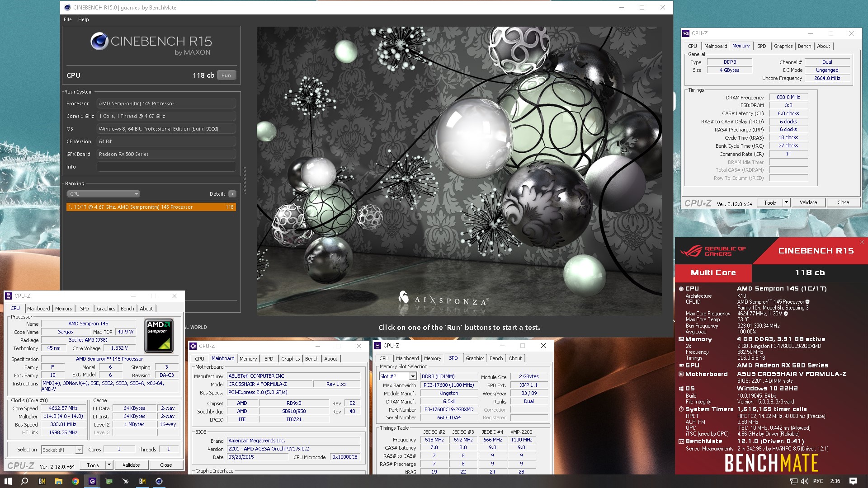Close the BenchMate result panel with its X
868x488 pixels.
[862, 242]
